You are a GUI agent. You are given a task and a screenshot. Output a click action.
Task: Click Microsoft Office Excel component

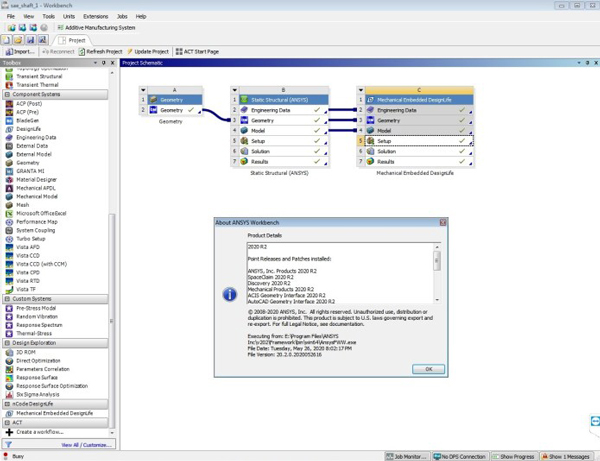[40, 213]
